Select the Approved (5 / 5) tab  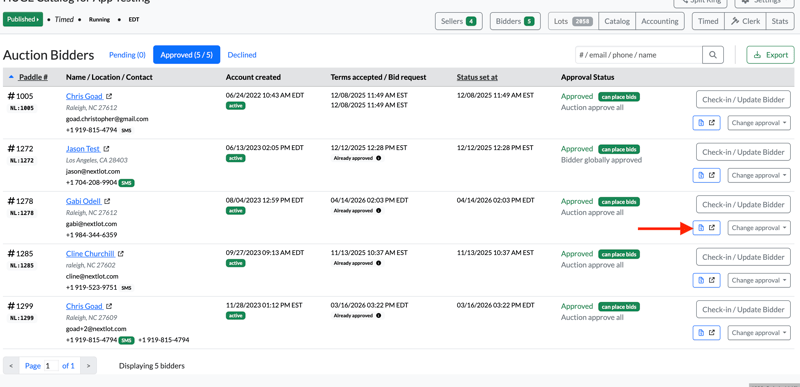pos(186,55)
